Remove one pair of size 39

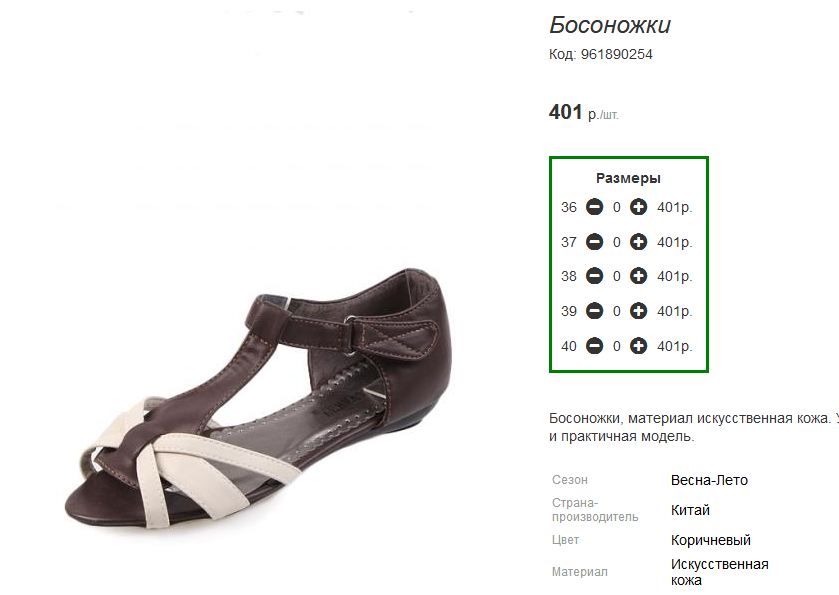594,311
